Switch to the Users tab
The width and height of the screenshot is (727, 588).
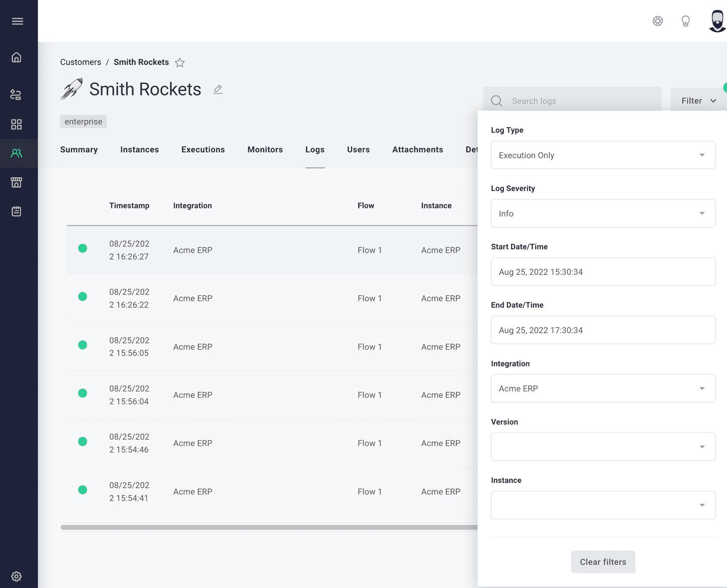(358, 149)
